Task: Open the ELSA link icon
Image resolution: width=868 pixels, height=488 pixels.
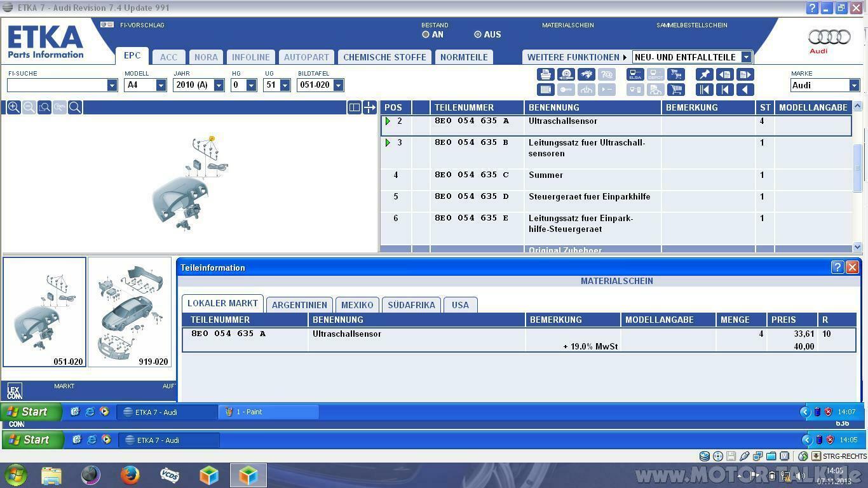Action: [635, 74]
